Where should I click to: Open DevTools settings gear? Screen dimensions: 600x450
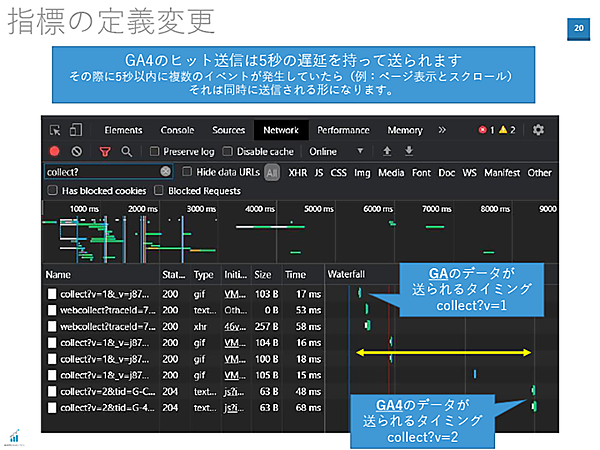pyautogui.click(x=538, y=130)
